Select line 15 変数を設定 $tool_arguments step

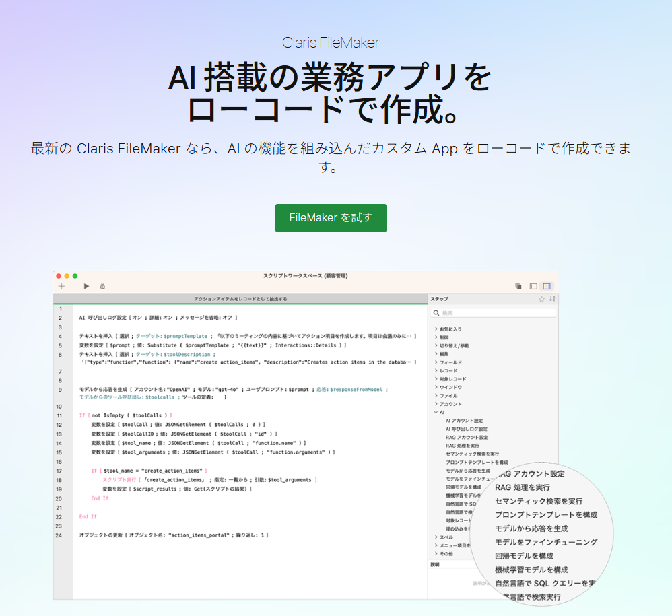pos(213,452)
